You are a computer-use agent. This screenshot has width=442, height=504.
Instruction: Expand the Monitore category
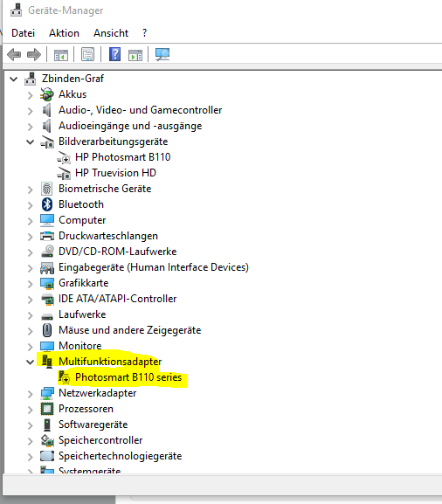(x=31, y=347)
